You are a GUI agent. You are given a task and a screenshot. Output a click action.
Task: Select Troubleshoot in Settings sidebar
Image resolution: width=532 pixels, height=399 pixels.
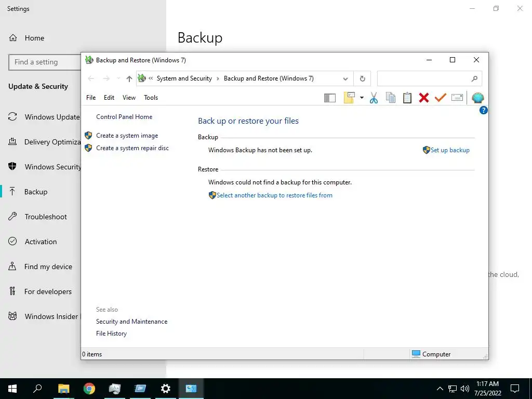point(46,217)
